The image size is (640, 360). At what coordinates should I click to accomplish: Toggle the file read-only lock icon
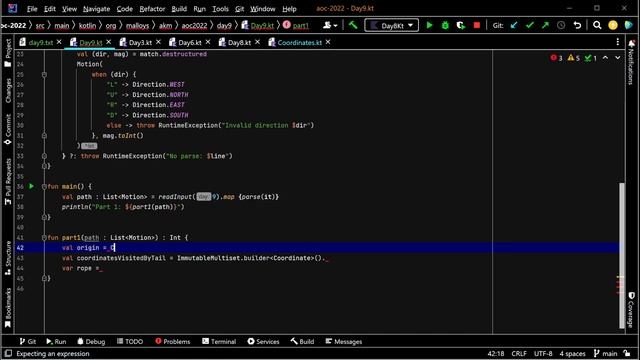[x=628, y=353]
